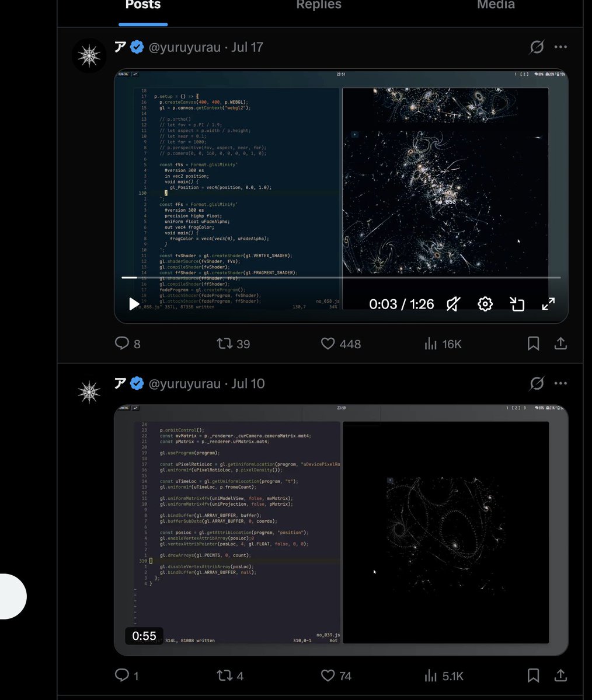Click verified badge on Jul 10 post
Image resolution: width=592 pixels, height=700 pixels.
(x=137, y=384)
